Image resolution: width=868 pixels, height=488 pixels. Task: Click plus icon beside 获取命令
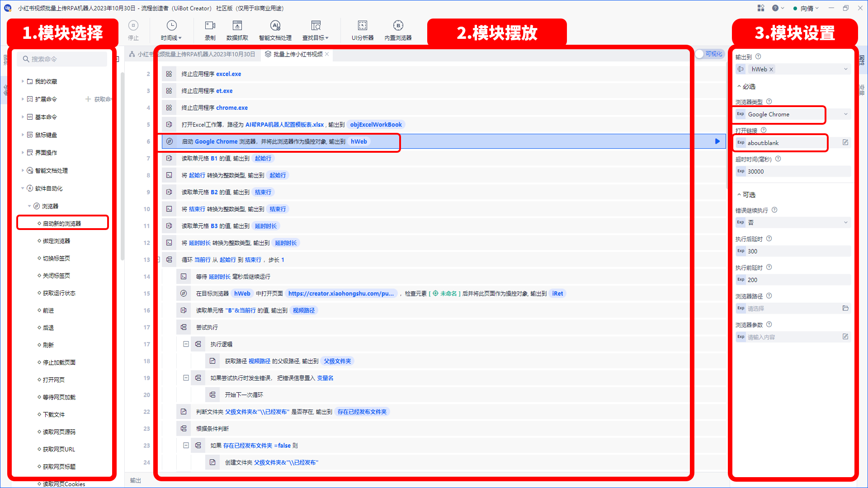tap(88, 99)
